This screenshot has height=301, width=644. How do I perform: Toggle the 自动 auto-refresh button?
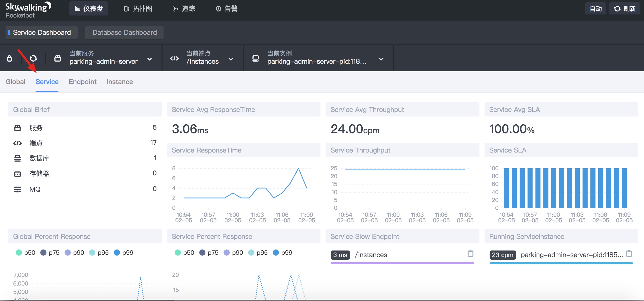595,9
